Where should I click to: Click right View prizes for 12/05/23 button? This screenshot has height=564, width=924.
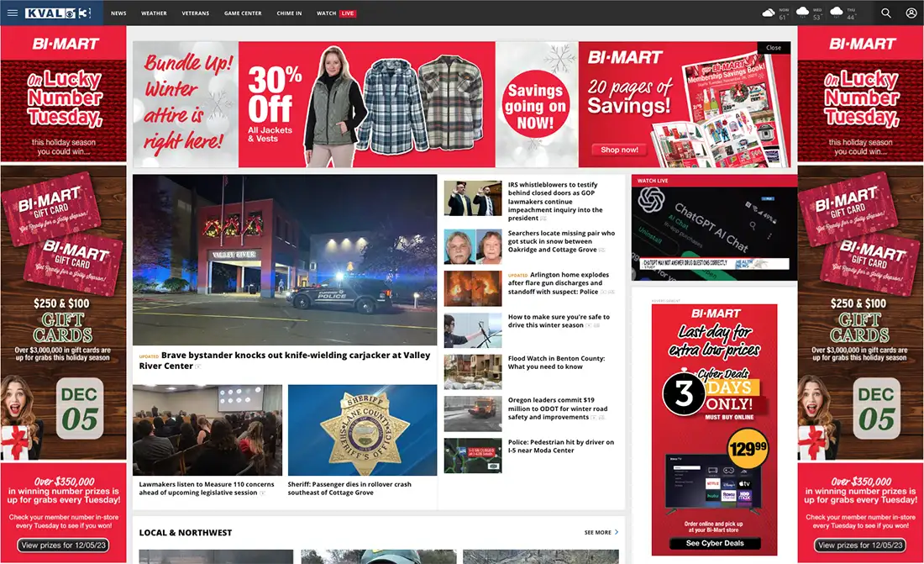pyautogui.click(x=860, y=546)
